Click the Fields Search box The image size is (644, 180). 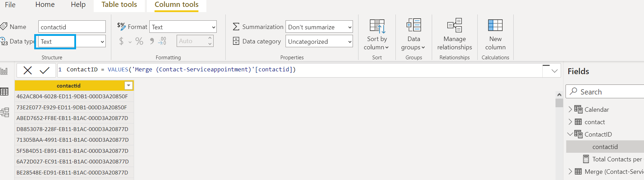605,92
